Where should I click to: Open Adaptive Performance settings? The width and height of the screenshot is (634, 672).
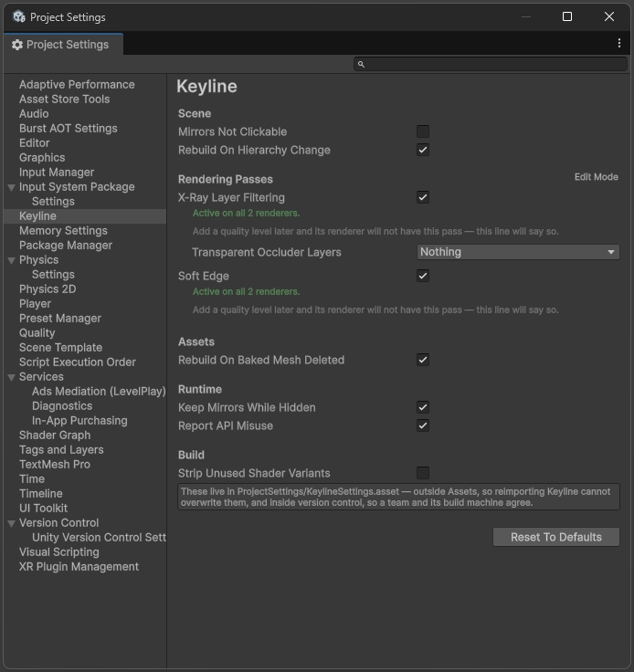[x=77, y=84]
